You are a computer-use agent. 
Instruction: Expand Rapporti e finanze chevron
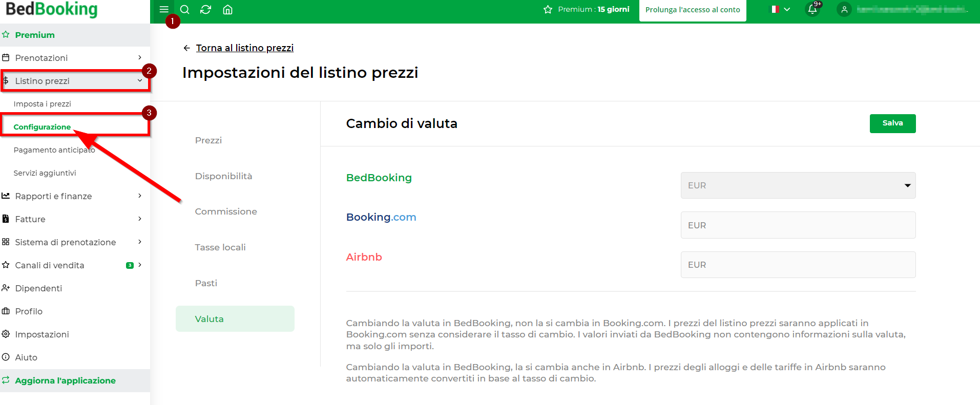(x=140, y=196)
